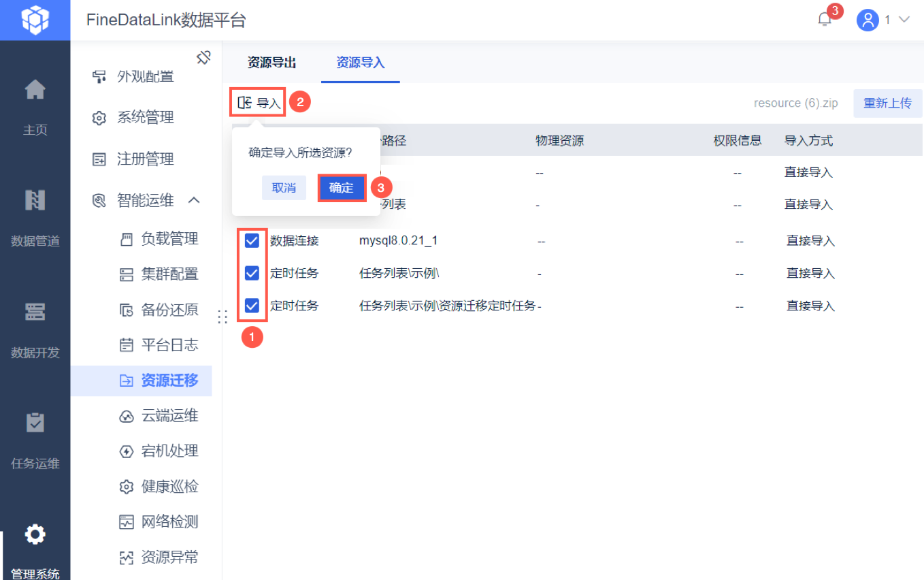Select 健康巡检 in the sidebar
Image resolution: width=924 pixels, height=580 pixels.
tap(170, 487)
